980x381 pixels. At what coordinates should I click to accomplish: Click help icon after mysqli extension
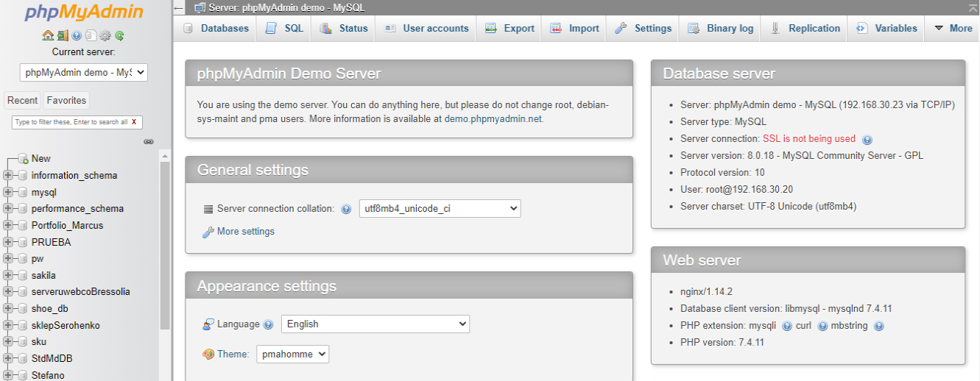pos(787,326)
